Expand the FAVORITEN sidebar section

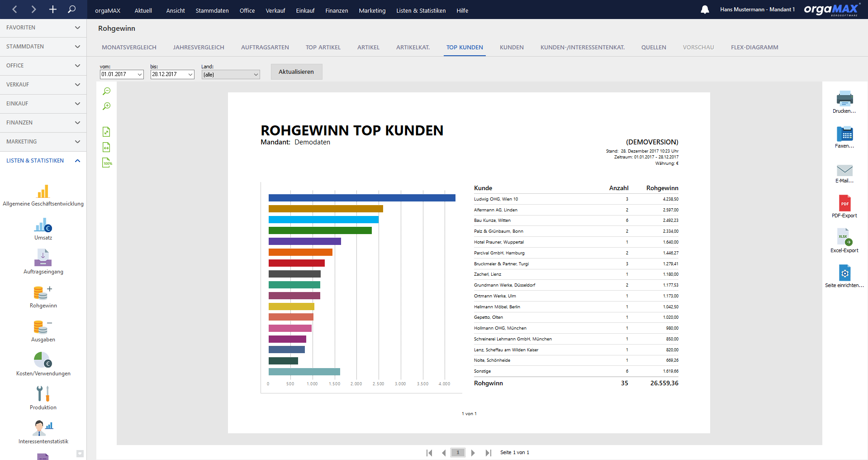tap(43, 28)
